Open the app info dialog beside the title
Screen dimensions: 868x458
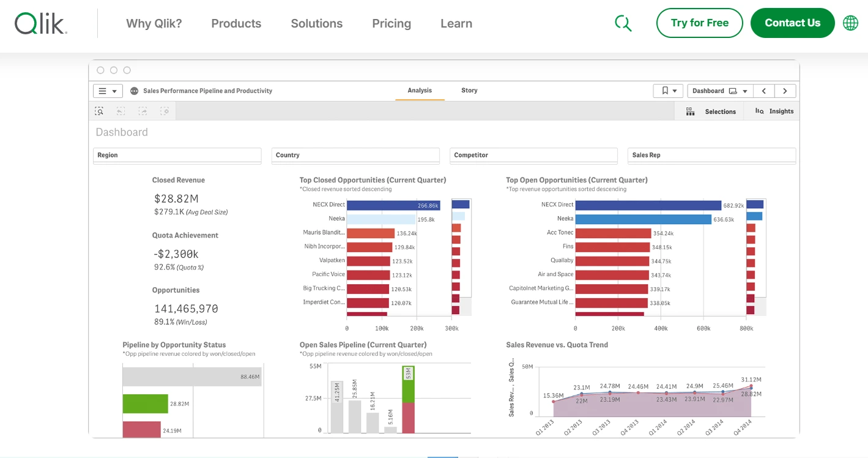tap(134, 90)
